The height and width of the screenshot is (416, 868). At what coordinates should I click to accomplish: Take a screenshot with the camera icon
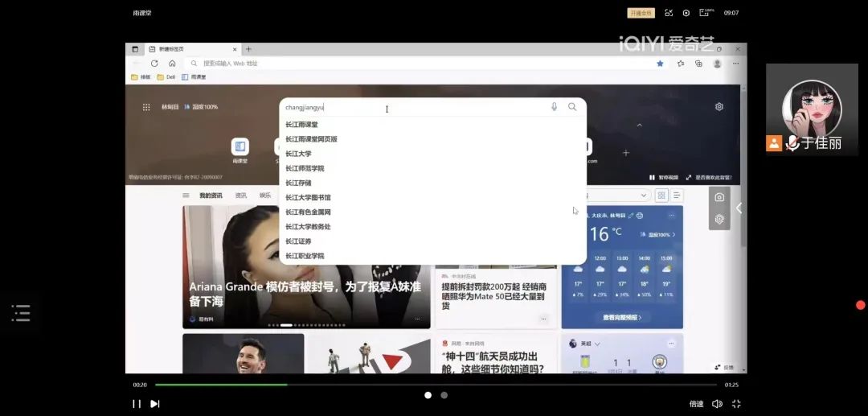719,197
